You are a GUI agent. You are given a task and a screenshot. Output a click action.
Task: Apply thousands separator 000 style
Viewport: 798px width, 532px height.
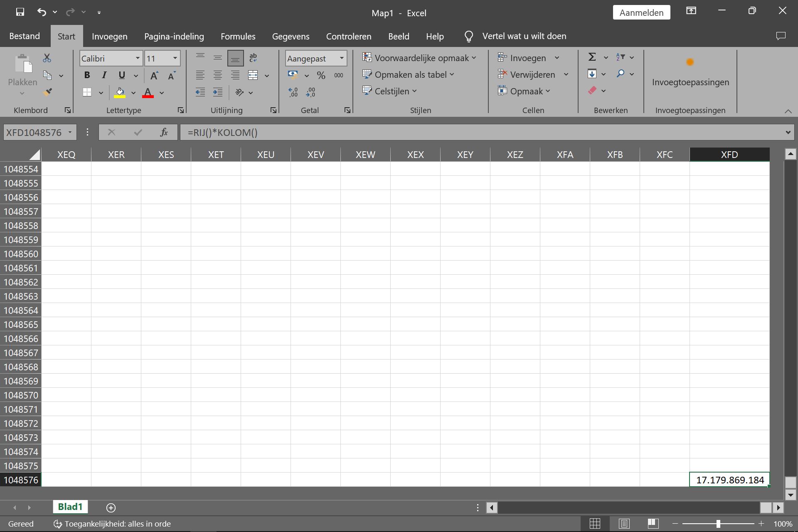(339, 75)
